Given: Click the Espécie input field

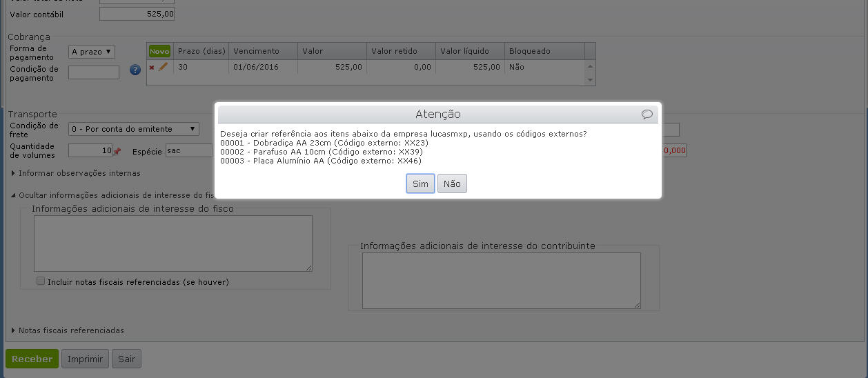Looking at the screenshot, I should [x=189, y=150].
